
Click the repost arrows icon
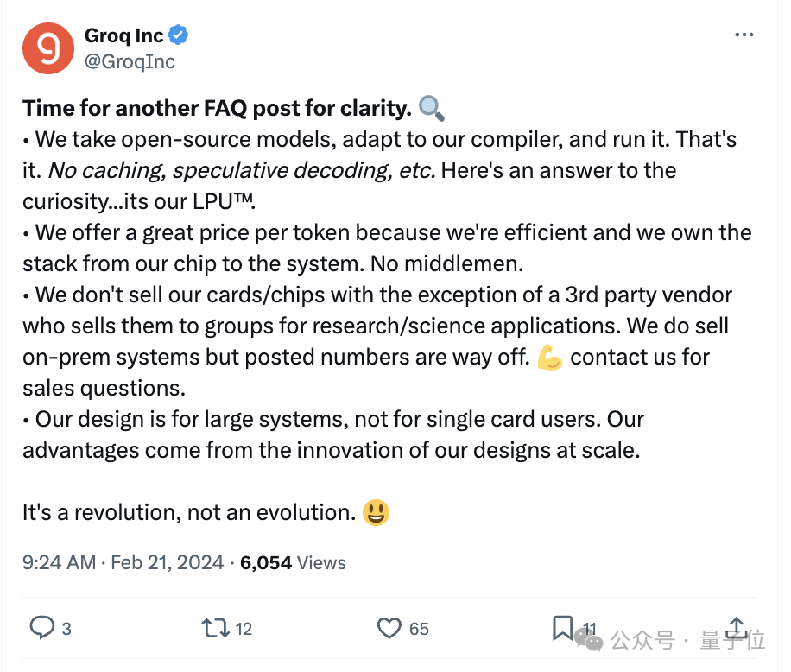(x=215, y=628)
